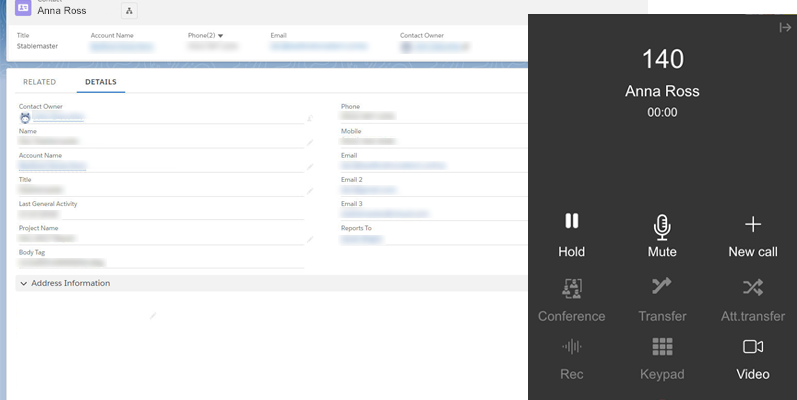Viewport: 797px width, 400px height.
Task: Collapse the call panel with arrow icon
Action: [x=785, y=27]
